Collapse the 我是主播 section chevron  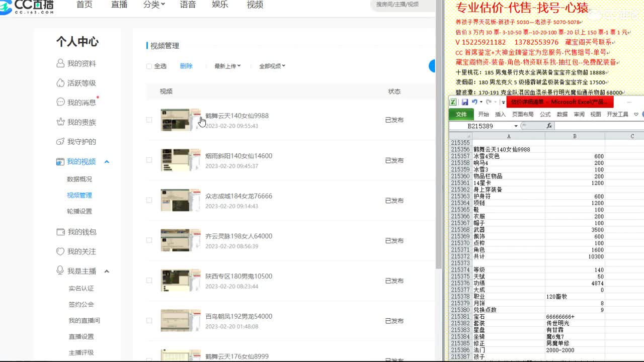[107, 271]
